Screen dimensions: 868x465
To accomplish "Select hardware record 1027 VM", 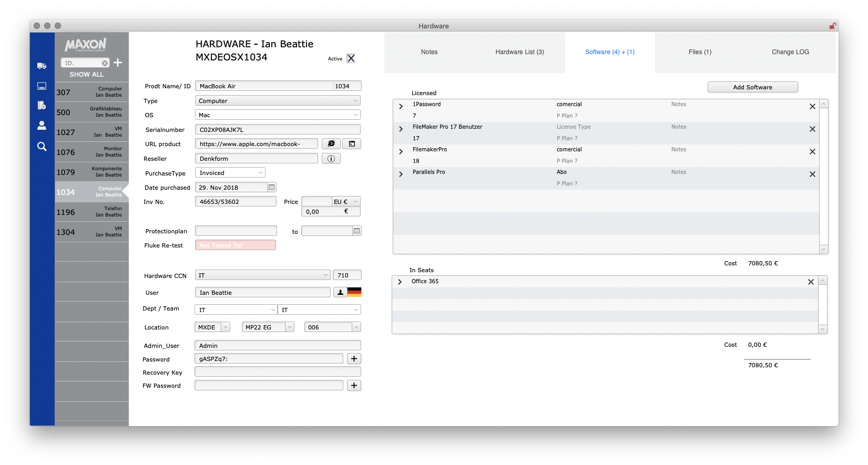I will [x=91, y=132].
